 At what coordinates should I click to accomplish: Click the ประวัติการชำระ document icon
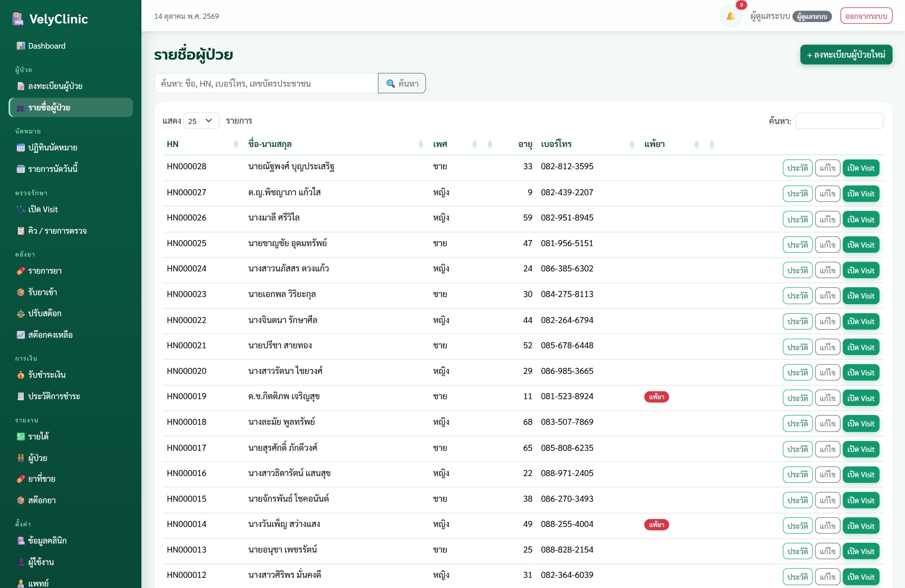pyautogui.click(x=20, y=397)
